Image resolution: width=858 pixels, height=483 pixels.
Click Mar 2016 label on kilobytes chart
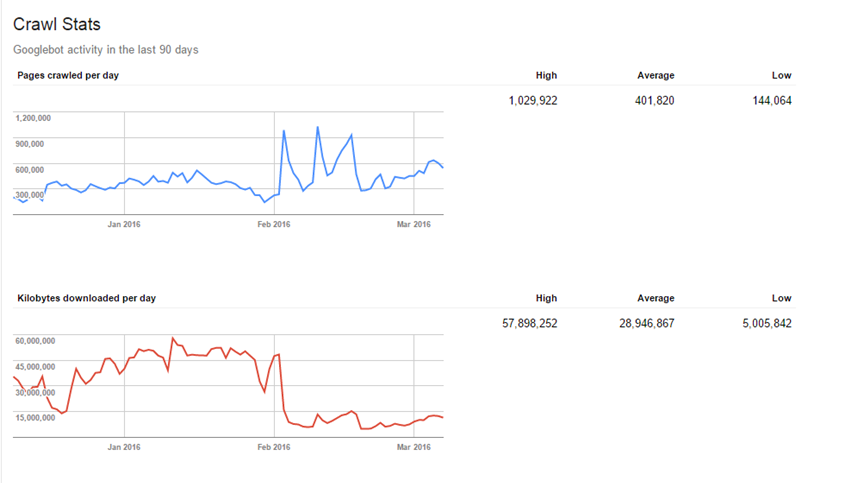tap(413, 447)
